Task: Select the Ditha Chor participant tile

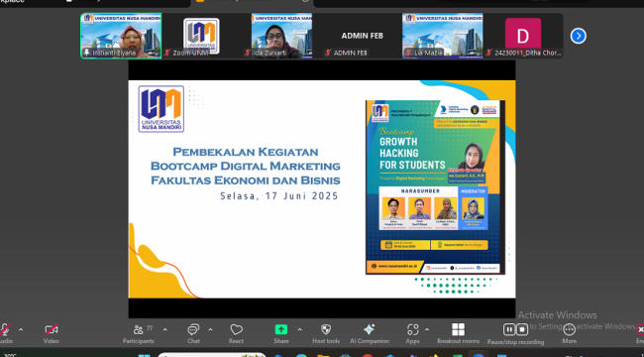Action: pyautogui.click(x=523, y=36)
